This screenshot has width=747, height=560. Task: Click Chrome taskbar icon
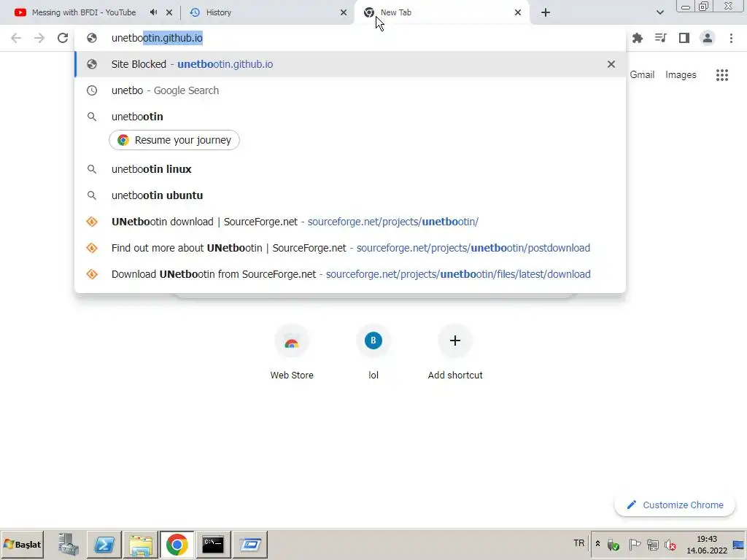[177, 544]
